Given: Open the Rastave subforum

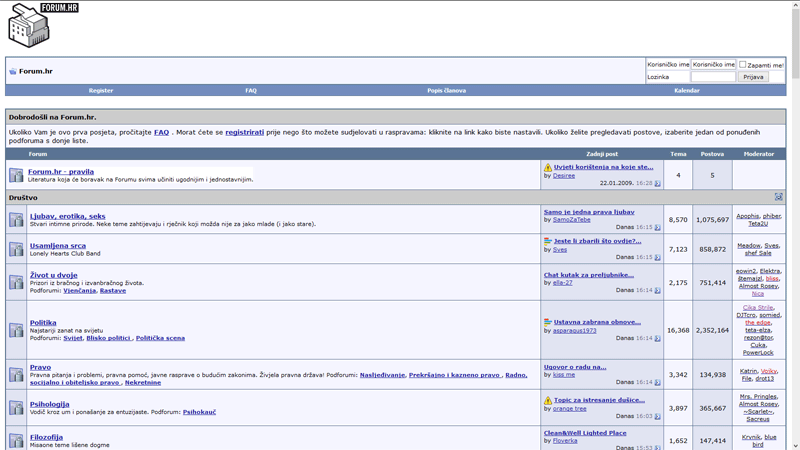Looking at the screenshot, I should point(113,290).
